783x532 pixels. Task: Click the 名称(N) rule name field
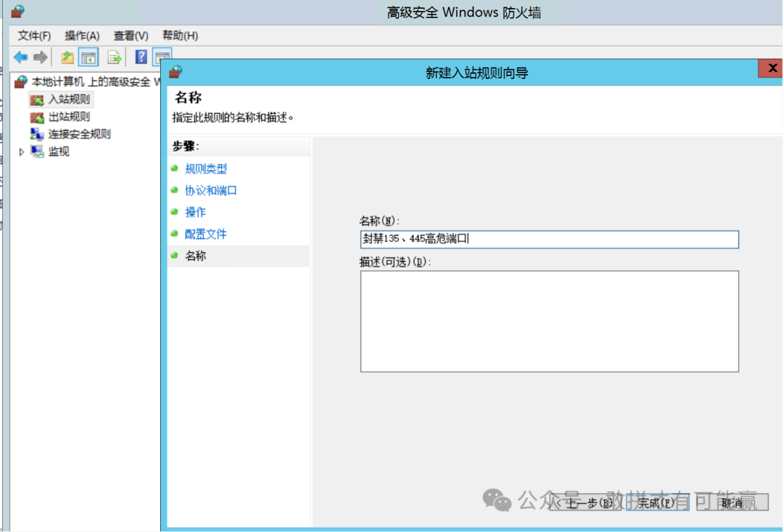tap(550, 239)
